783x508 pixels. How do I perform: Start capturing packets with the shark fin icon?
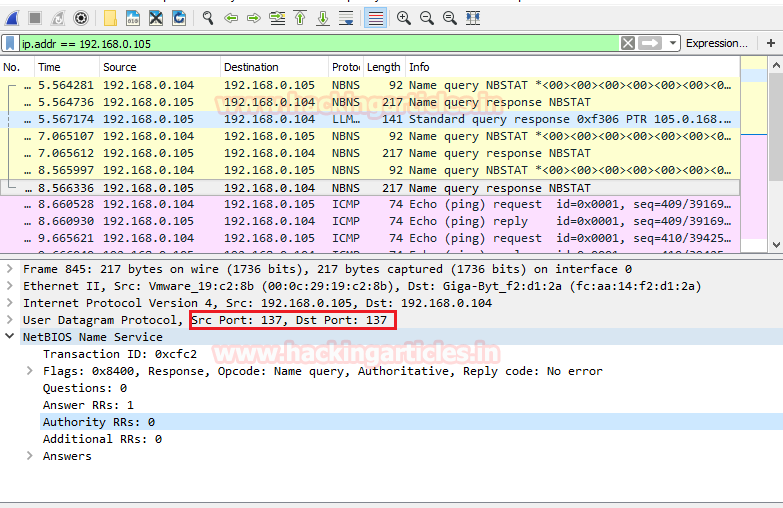click(x=12, y=18)
